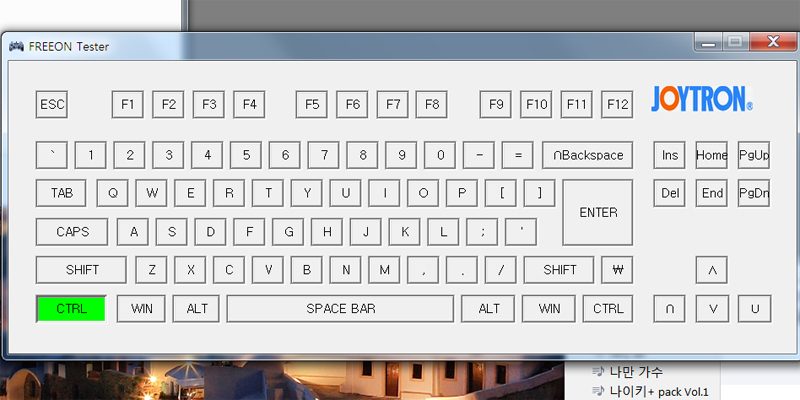Click the Del key
The width and height of the screenshot is (800, 400).
point(669,193)
